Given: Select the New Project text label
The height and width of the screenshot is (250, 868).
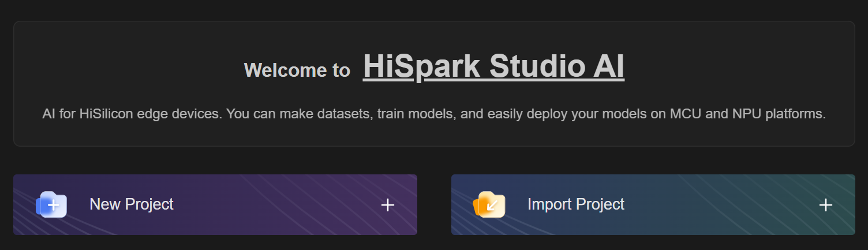Looking at the screenshot, I should (132, 204).
